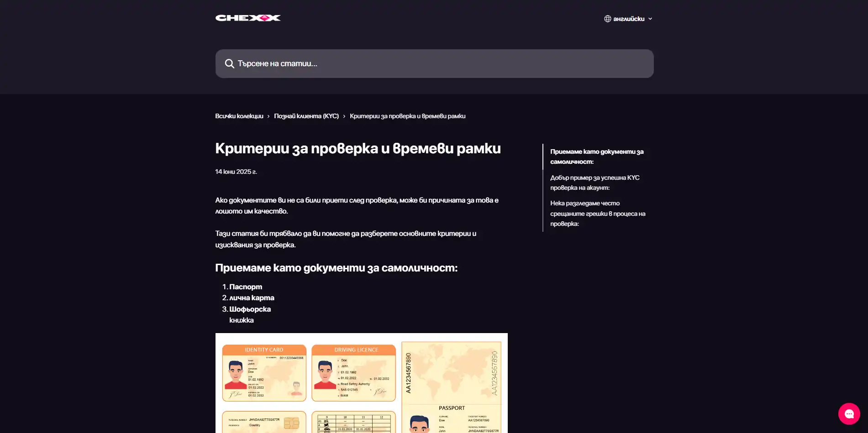
Task: Click the second breadcrumb separator chevron
Action: (x=344, y=116)
